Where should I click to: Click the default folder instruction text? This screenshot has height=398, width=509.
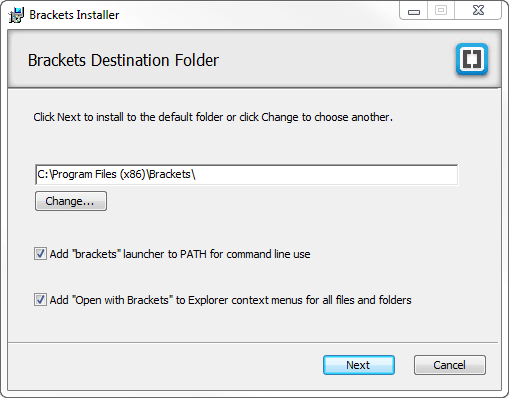[x=213, y=117]
